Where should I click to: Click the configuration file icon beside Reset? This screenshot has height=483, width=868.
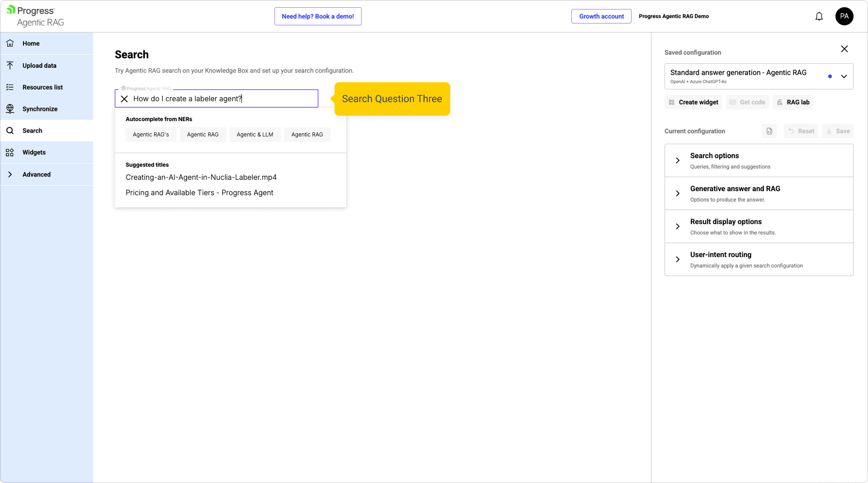tap(769, 131)
